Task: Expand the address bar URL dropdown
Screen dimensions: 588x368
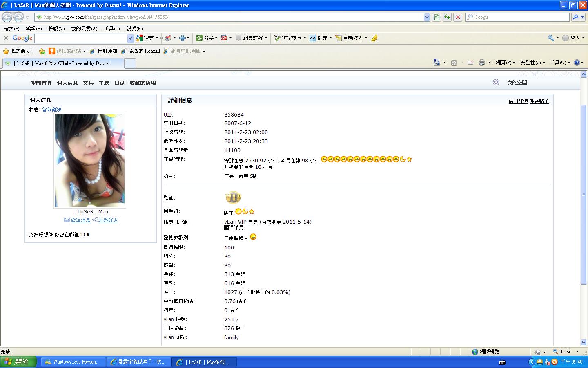Action: (427, 17)
